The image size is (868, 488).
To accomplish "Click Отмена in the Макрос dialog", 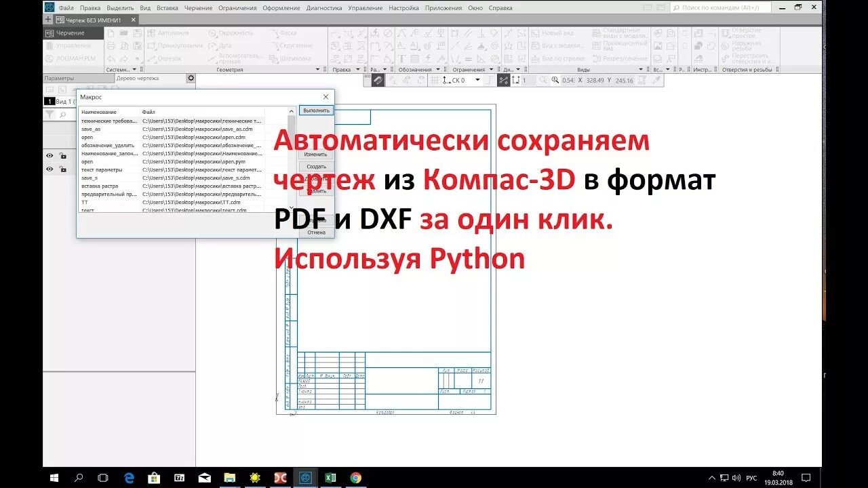I will (316, 232).
